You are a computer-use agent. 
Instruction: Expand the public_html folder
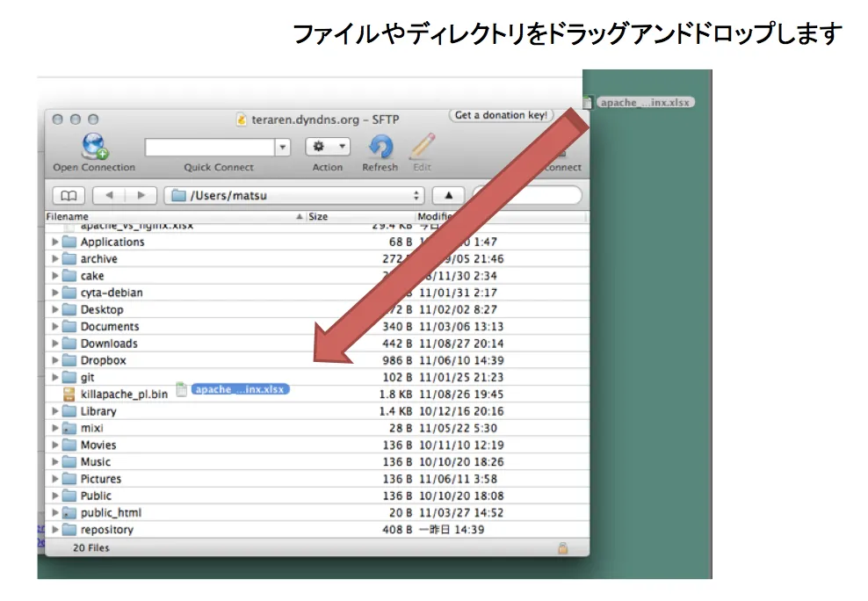point(55,513)
